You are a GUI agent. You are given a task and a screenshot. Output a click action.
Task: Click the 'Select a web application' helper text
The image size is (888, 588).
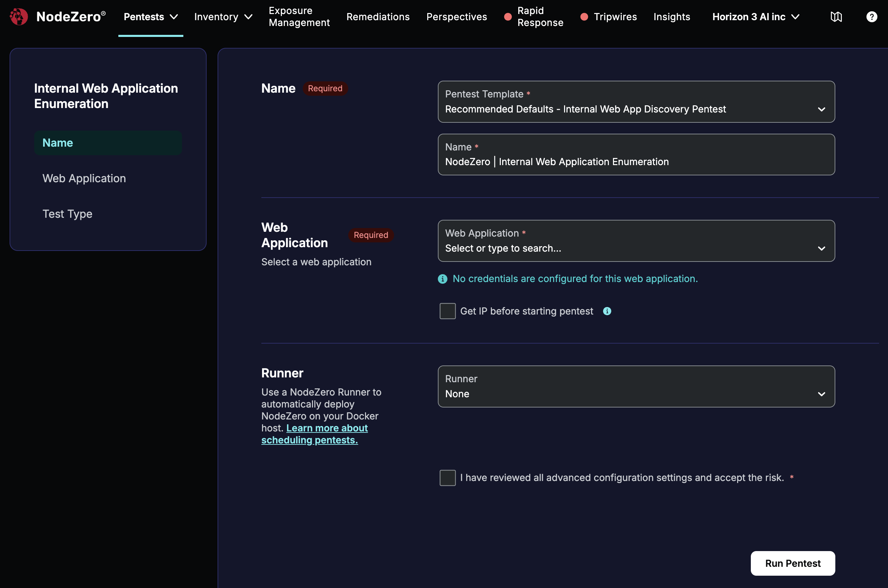[316, 262]
